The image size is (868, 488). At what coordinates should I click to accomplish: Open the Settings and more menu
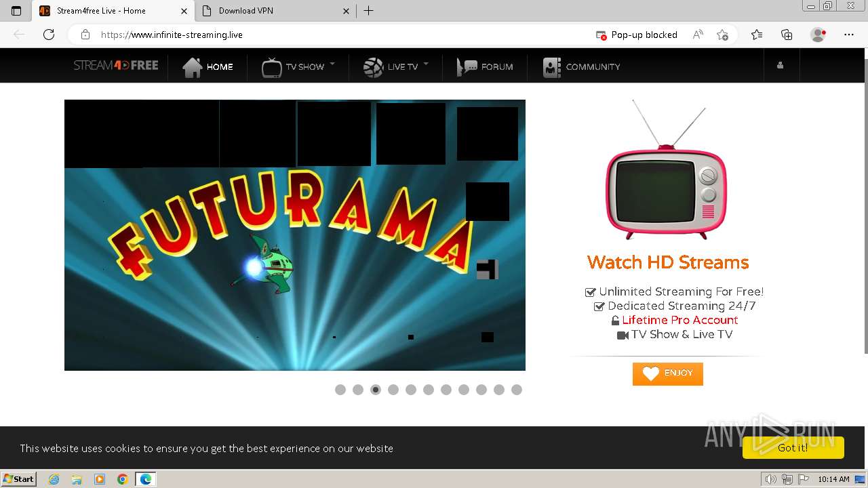click(849, 35)
